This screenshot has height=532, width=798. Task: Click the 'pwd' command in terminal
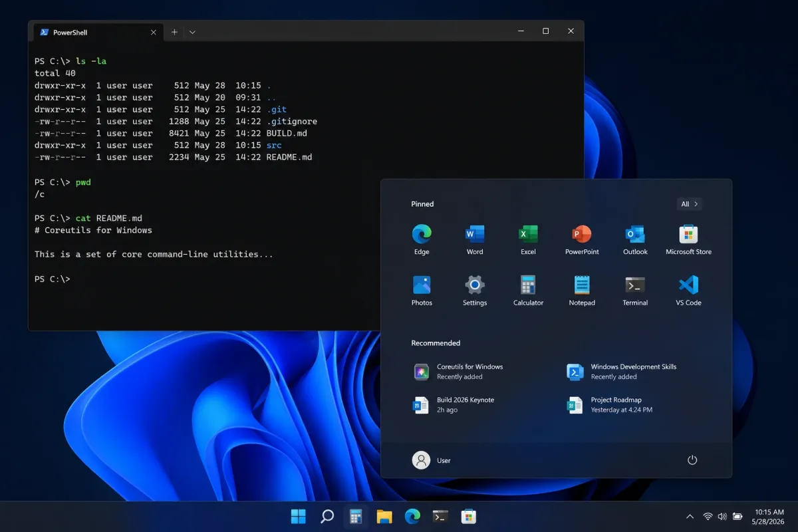click(83, 182)
